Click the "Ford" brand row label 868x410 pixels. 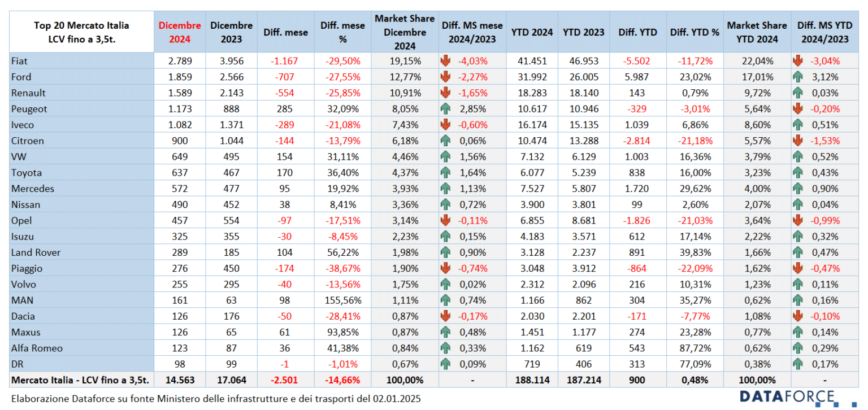(x=21, y=77)
